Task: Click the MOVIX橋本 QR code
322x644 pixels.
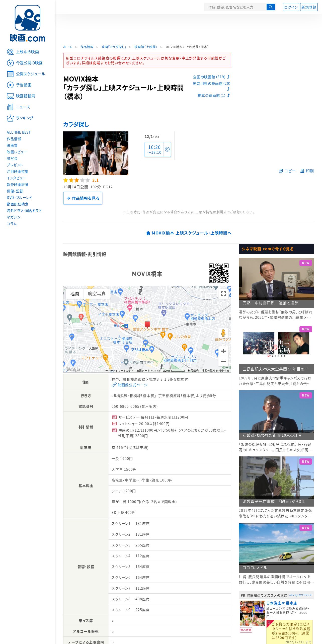Action: point(219,273)
